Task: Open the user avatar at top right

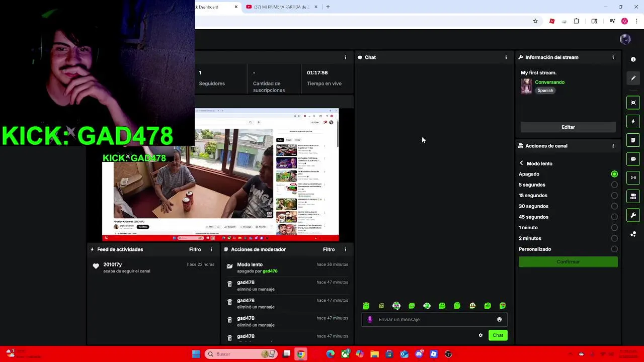Action: (x=625, y=39)
